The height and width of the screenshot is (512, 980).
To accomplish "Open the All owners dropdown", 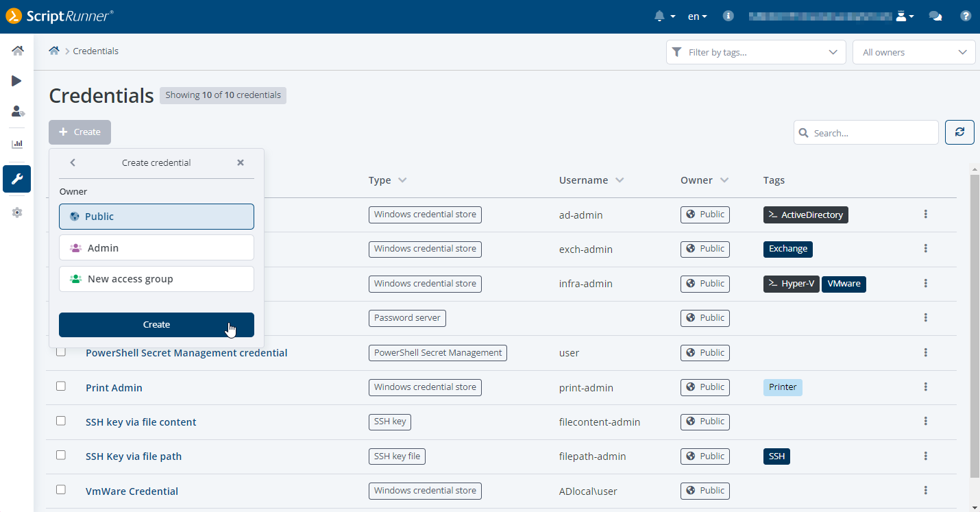I will (914, 52).
